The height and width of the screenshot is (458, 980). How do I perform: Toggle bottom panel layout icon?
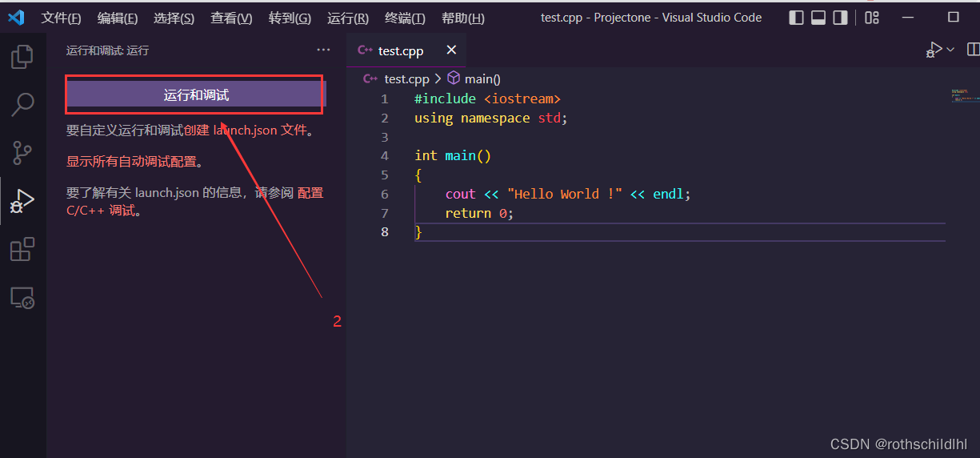point(818,18)
